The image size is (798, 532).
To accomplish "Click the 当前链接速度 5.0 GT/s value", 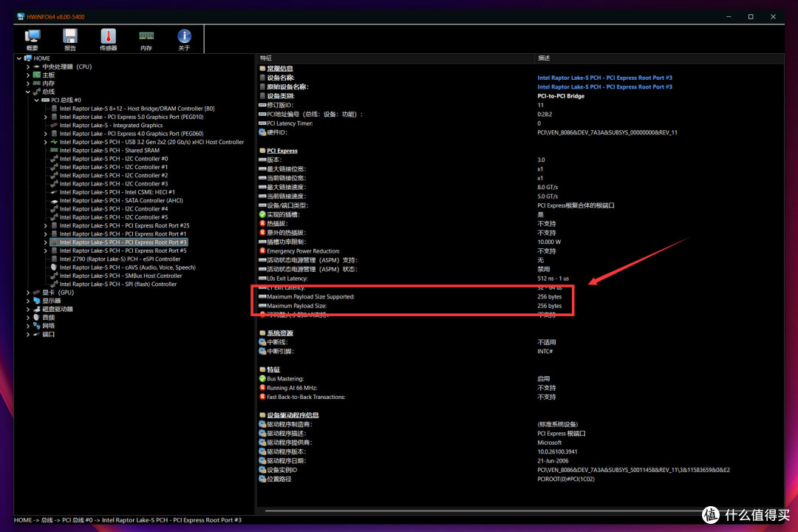I will (x=548, y=197).
